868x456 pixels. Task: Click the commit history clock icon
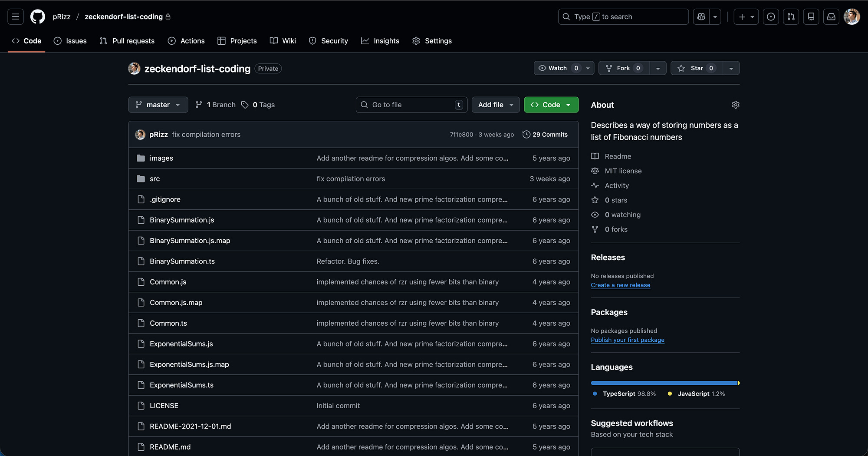click(x=526, y=135)
